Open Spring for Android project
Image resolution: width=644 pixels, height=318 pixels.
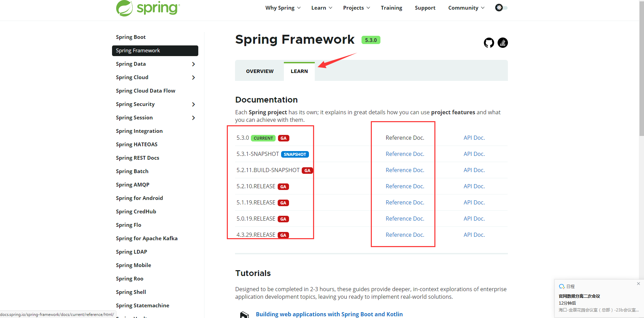click(x=139, y=198)
